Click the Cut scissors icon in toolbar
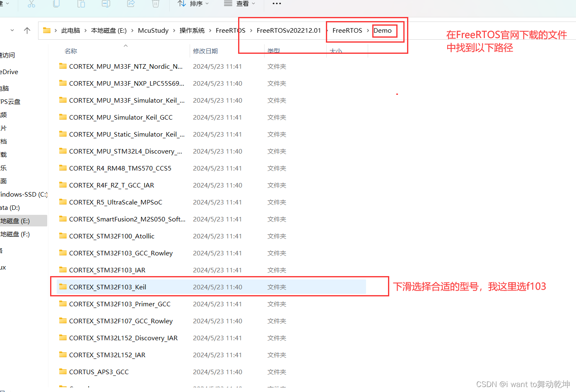Viewport: 576px width, 392px height. tap(31, 4)
